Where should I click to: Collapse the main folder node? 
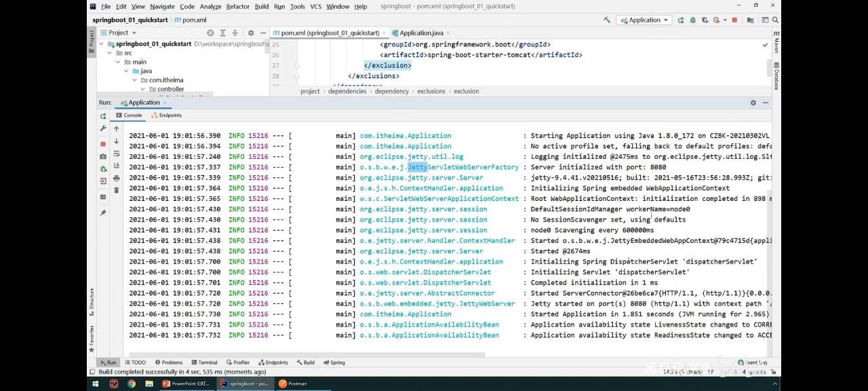click(x=118, y=62)
